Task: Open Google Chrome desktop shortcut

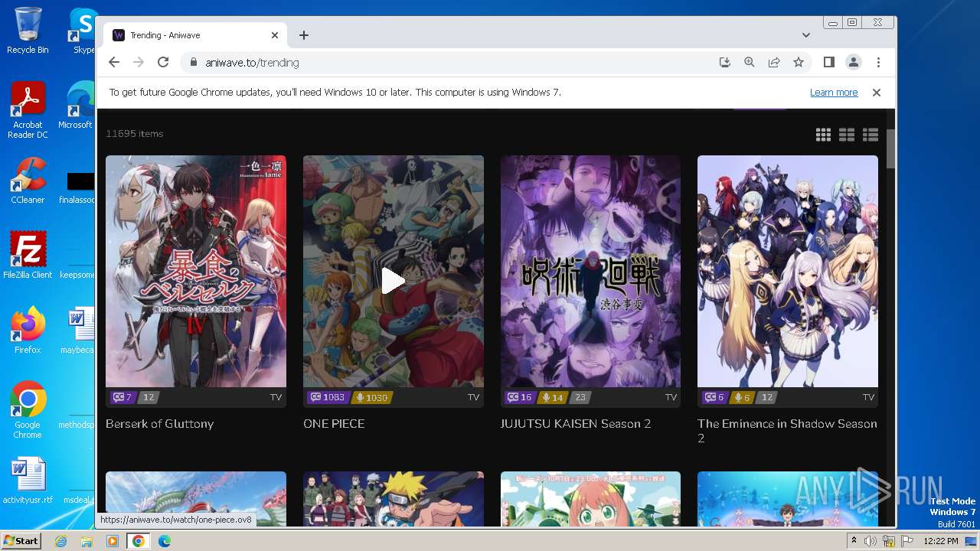Action: 28,410
